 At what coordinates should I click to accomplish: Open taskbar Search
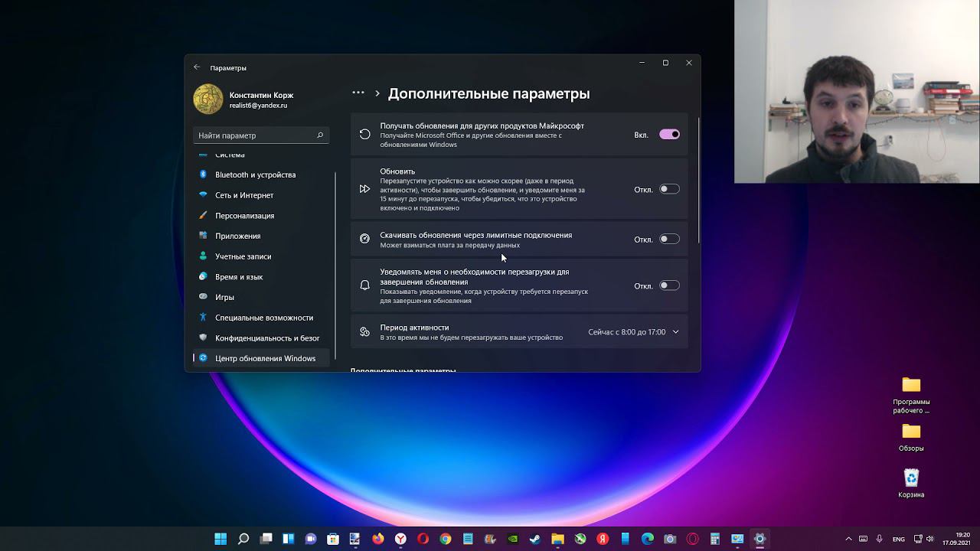243,539
